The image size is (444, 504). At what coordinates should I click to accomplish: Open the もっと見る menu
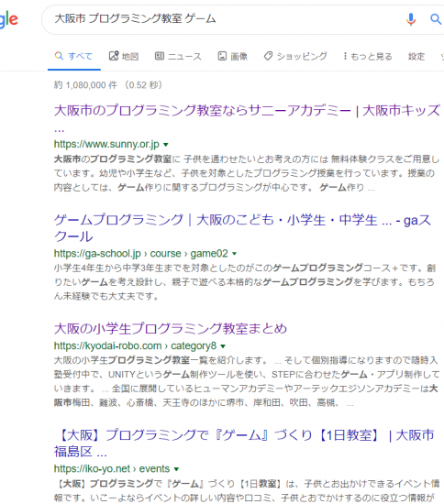368,56
